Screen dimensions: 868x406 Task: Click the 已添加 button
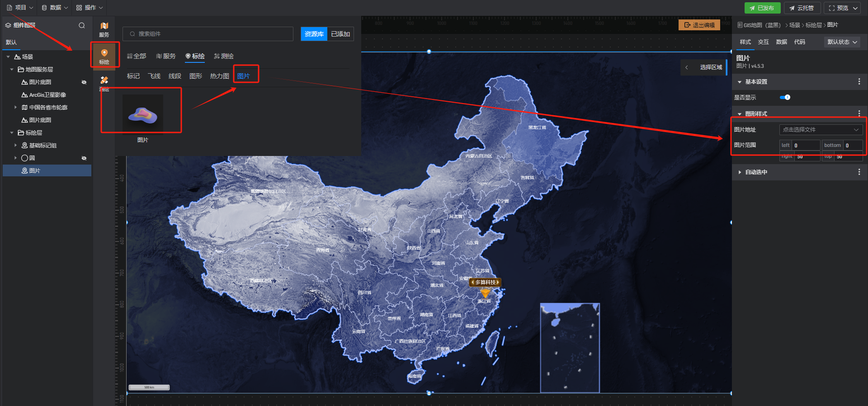tap(340, 34)
